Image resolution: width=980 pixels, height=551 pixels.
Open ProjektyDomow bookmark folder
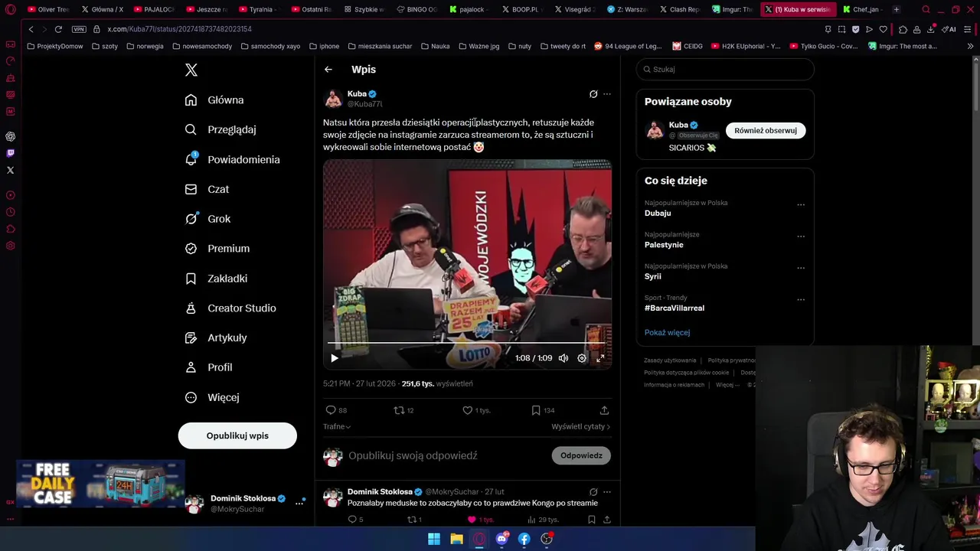(x=55, y=46)
